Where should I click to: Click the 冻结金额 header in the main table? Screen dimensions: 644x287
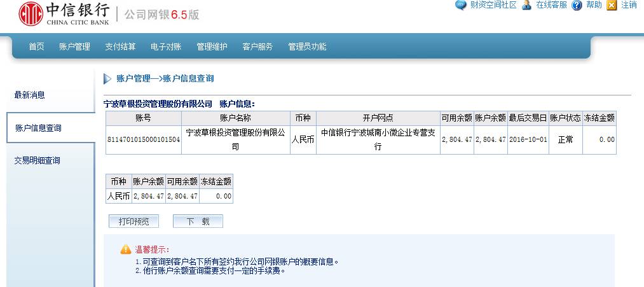pyautogui.click(x=599, y=118)
